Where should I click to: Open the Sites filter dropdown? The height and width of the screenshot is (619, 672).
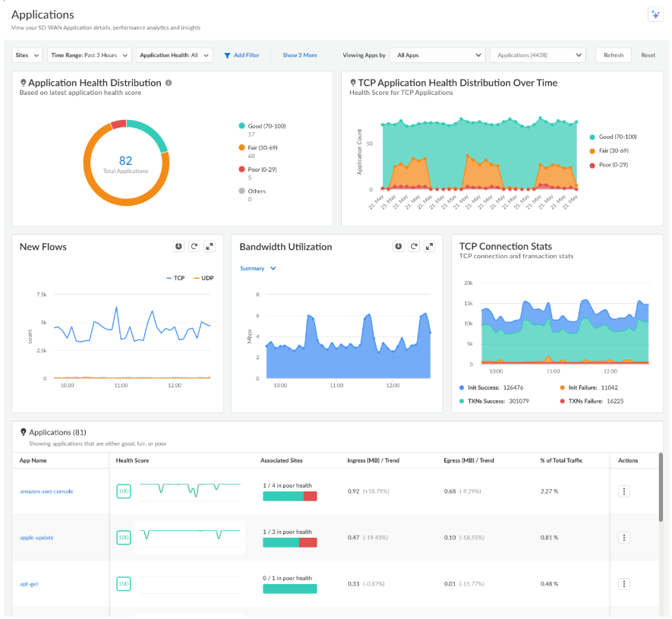tap(28, 55)
